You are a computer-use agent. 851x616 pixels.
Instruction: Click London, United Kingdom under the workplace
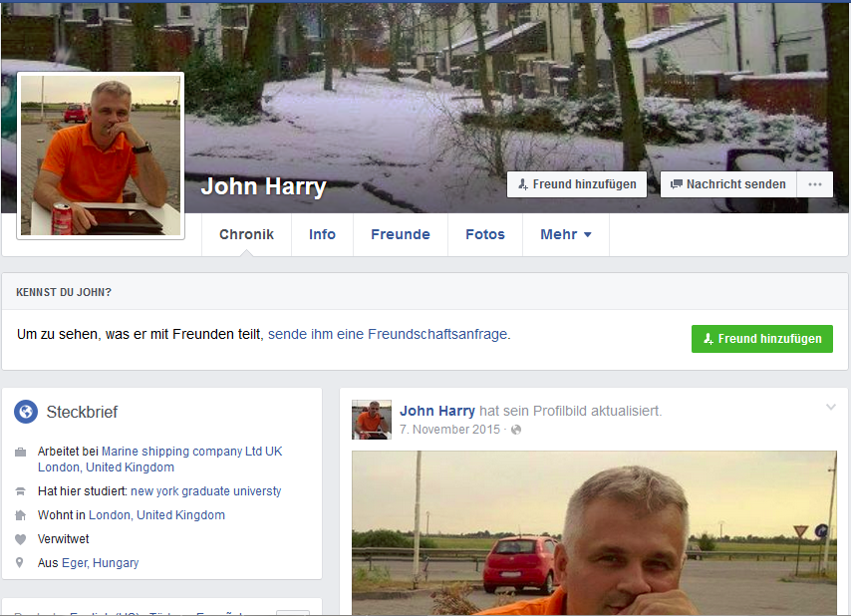click(x=106, y=467)
